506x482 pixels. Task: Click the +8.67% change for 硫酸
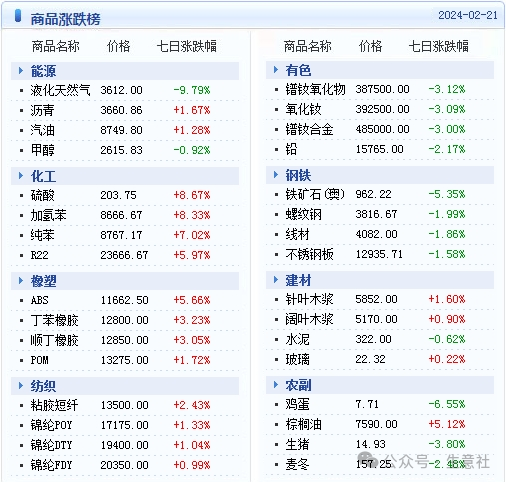click(x=192, y=195)
